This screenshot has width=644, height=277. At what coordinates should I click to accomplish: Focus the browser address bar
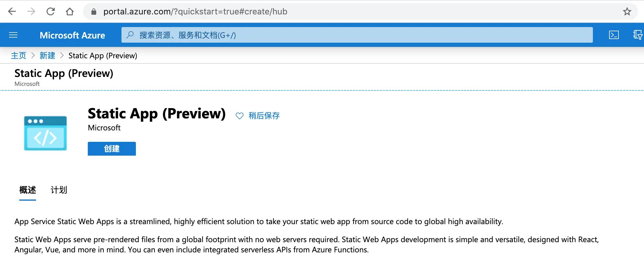360,11
